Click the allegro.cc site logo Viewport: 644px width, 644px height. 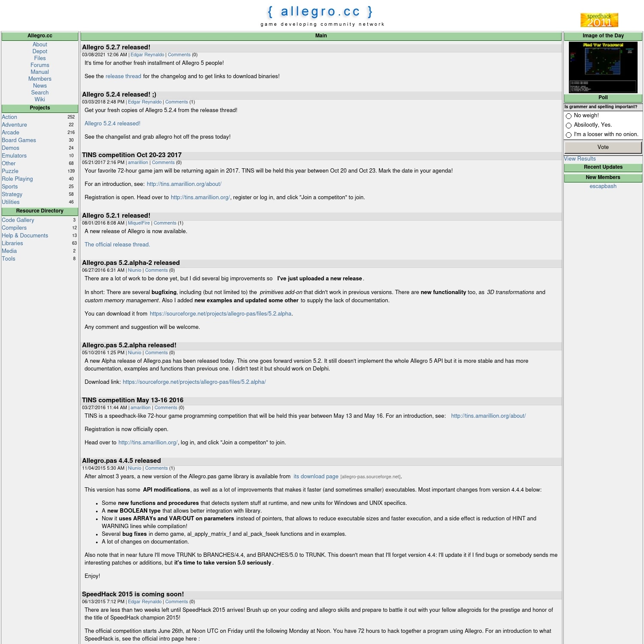pyautogui.click(x=320, y=12)
